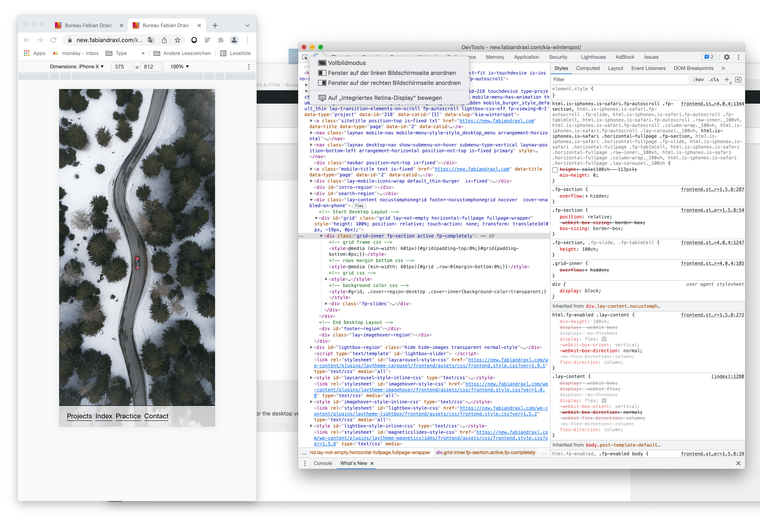Open the 100% zoom dropdown
This screenshot has height=518, width=760.
pos(178,66)
